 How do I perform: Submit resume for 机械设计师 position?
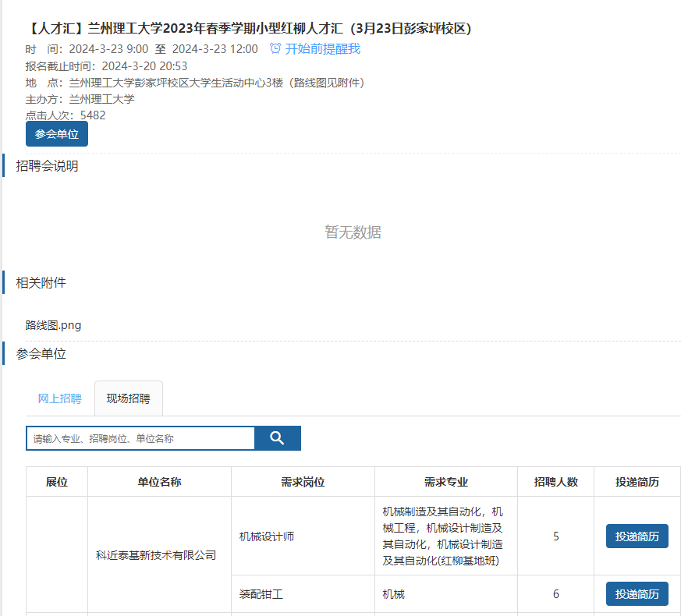coord(637,536)
